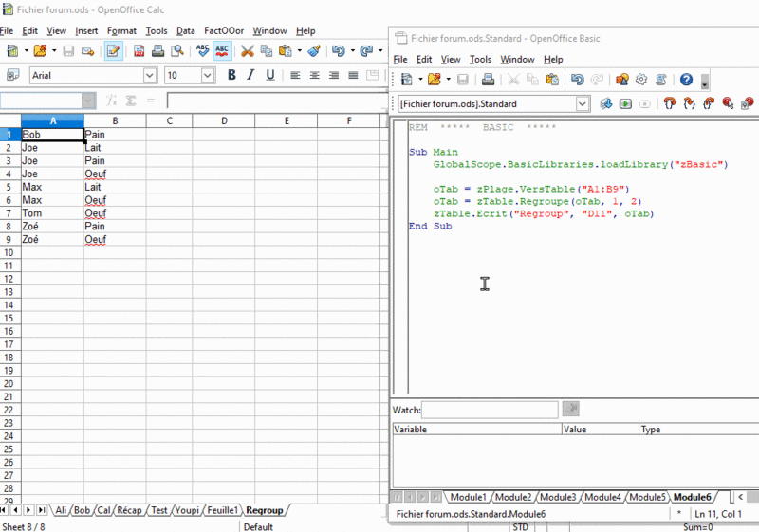Open Calc FactOOor menu

coord(224,31)
